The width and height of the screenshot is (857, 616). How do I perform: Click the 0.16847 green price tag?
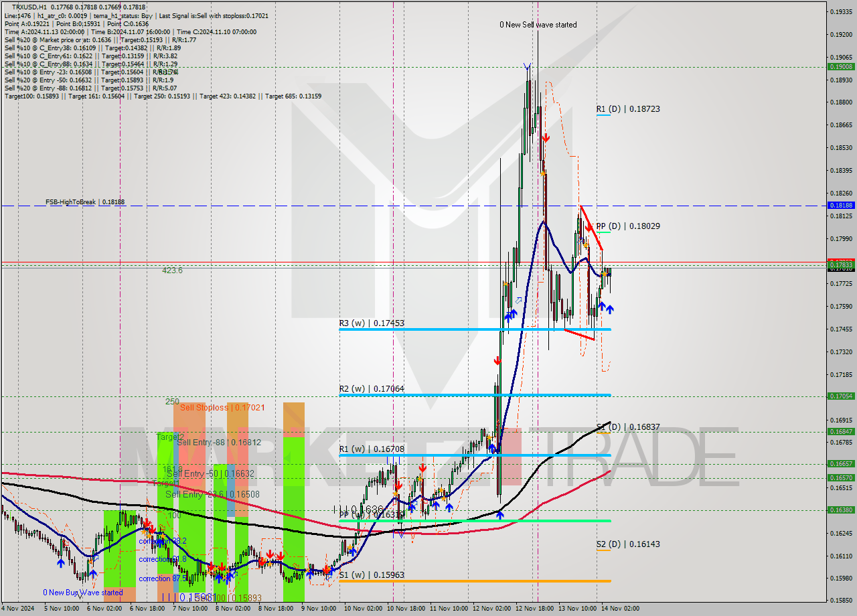coord(841,432)
